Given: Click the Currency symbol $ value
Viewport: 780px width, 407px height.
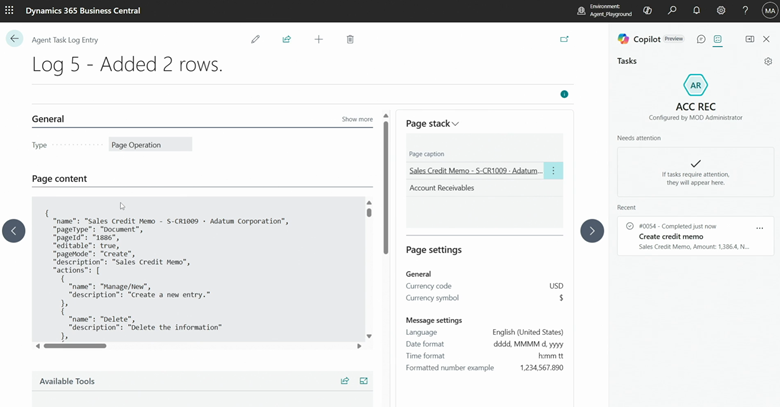Looking at the screenshot, I should pos(561,298).
